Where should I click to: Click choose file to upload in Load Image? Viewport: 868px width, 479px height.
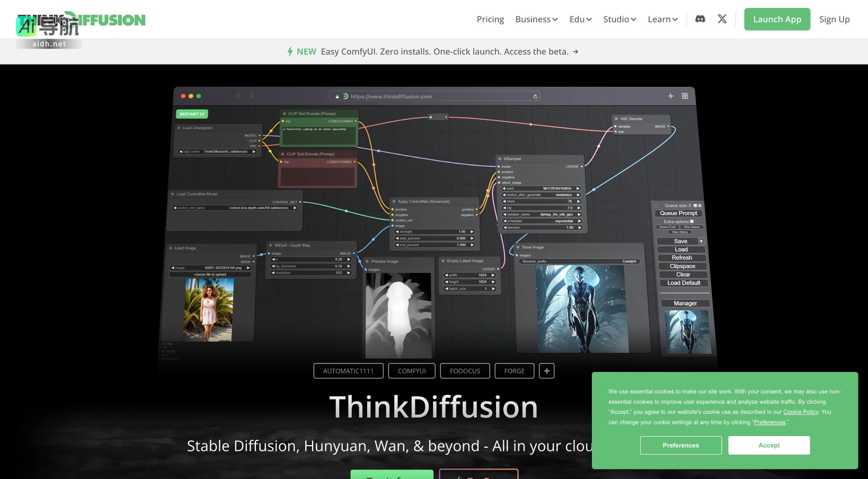coord(211,274)
